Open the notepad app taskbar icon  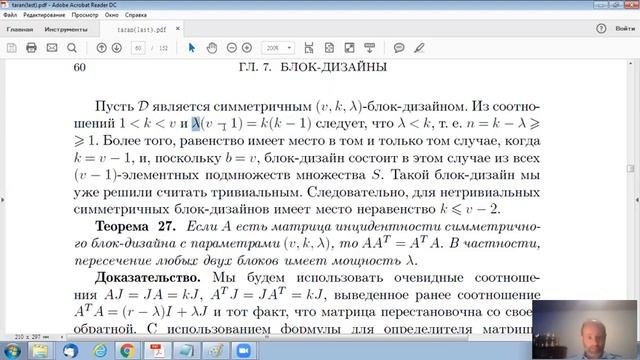[x=186, y=351]
